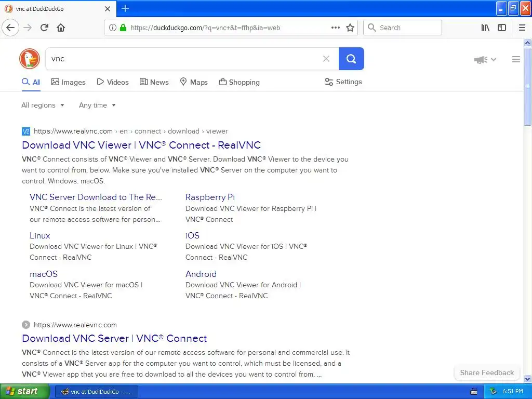The image size is (532, 399).
Task: Open page actions three-dot menu
Action: point(335,28)
